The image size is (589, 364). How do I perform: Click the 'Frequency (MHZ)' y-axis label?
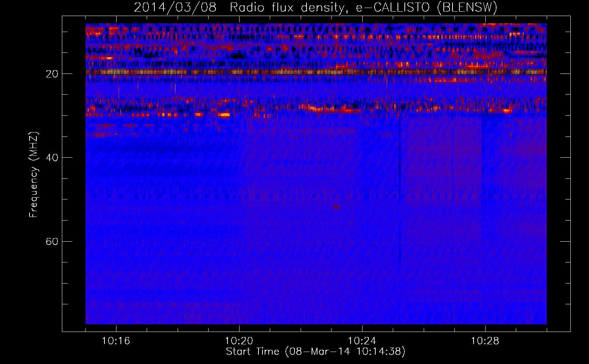pyautogui.click(x=33, y=175)
